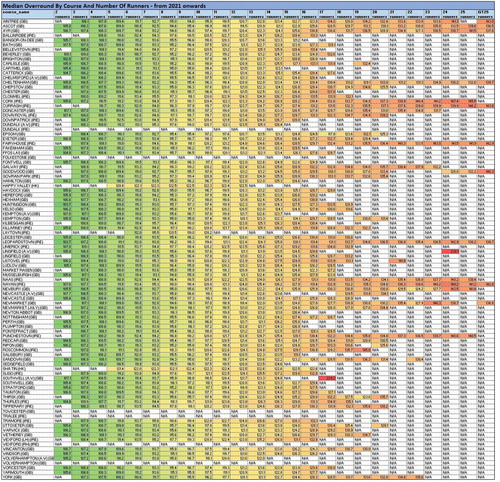The height and width of the screenshot is (482, 500).
Task: Click the YARMOUTH (GB) course name
Action: pyautogui.click(x=17, y=472)
